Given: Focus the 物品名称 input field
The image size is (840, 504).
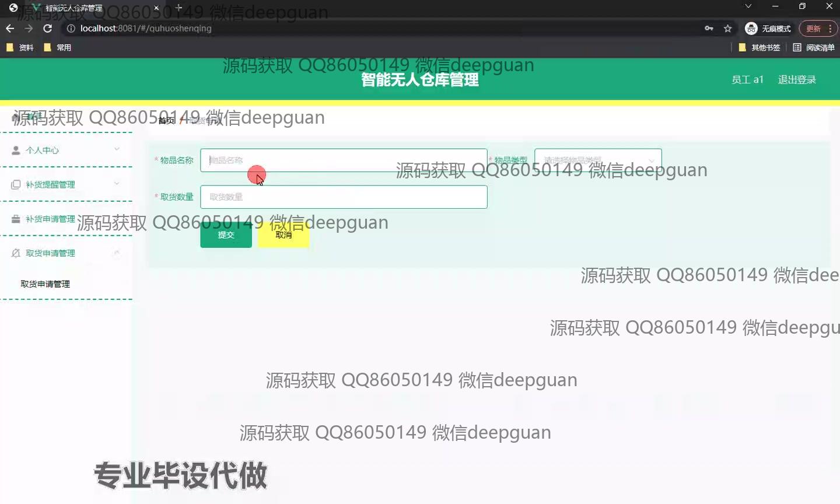Looking at the screenshot, I should [x=344, y=160].
